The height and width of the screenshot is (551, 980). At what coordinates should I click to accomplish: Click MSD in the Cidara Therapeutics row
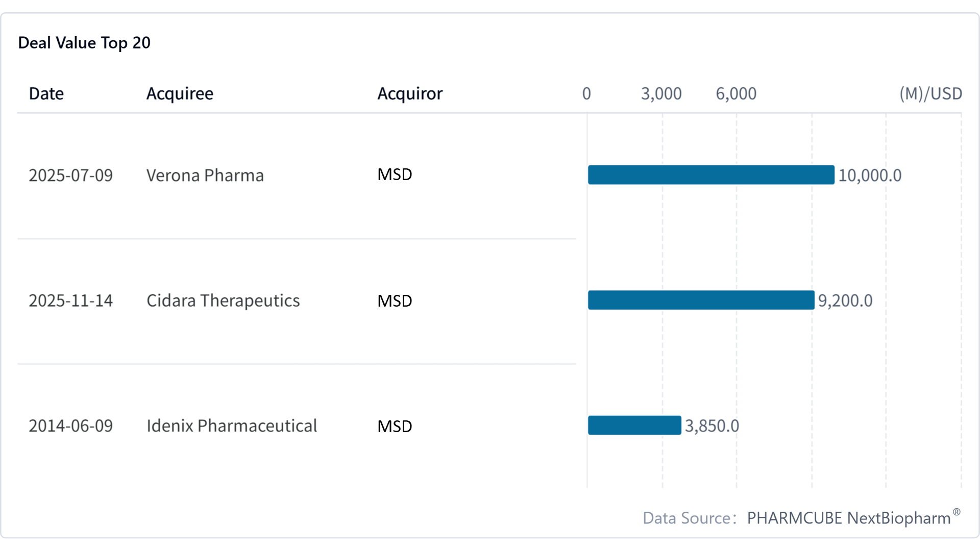point(395,301)
